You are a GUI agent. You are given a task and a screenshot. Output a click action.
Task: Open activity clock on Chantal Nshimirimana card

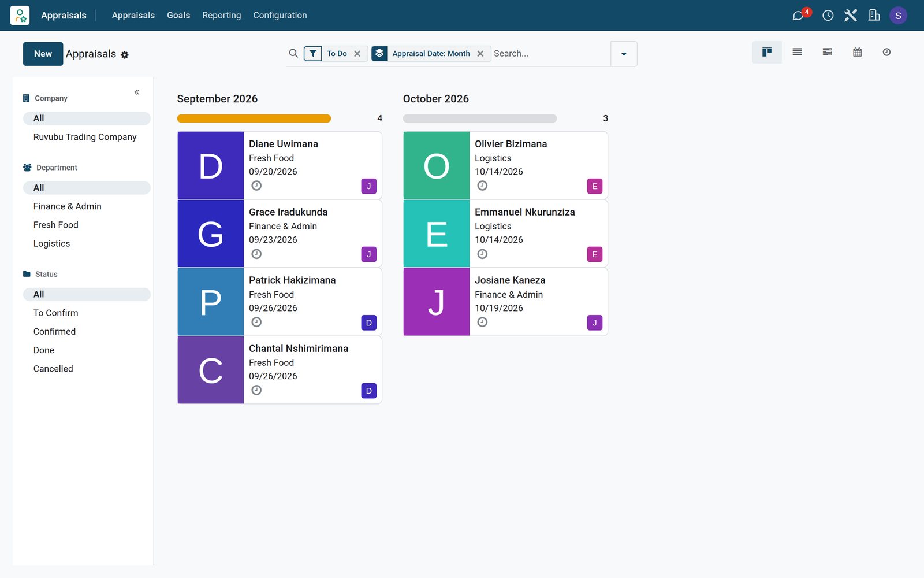(x=256, y=390)
